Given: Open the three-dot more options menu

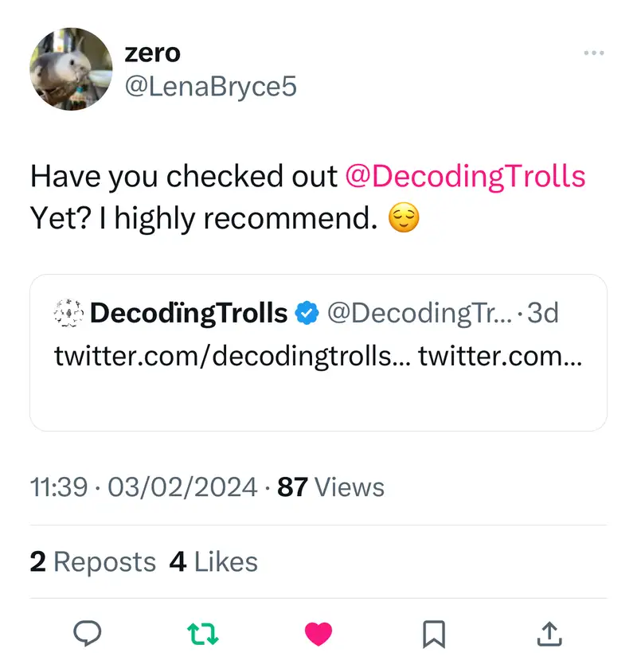Looking at the screenshot, I should pos(593,53).
